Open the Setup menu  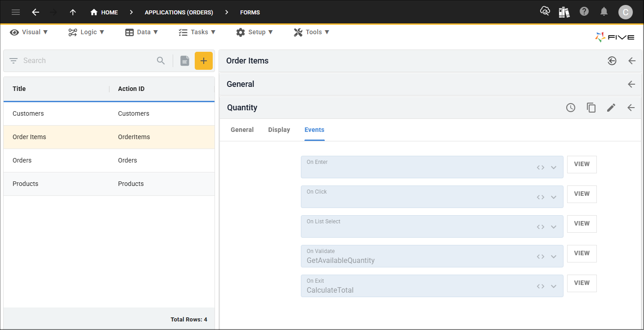tap(254, 32)
